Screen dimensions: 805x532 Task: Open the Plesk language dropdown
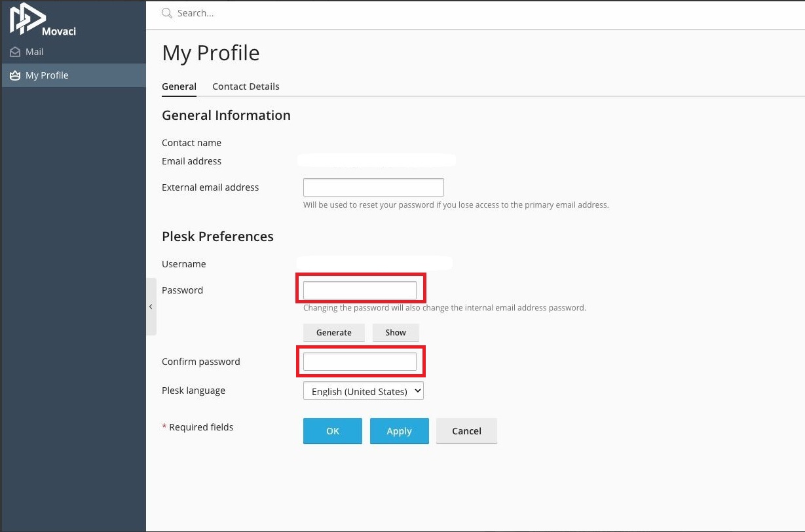click(364, 391)
